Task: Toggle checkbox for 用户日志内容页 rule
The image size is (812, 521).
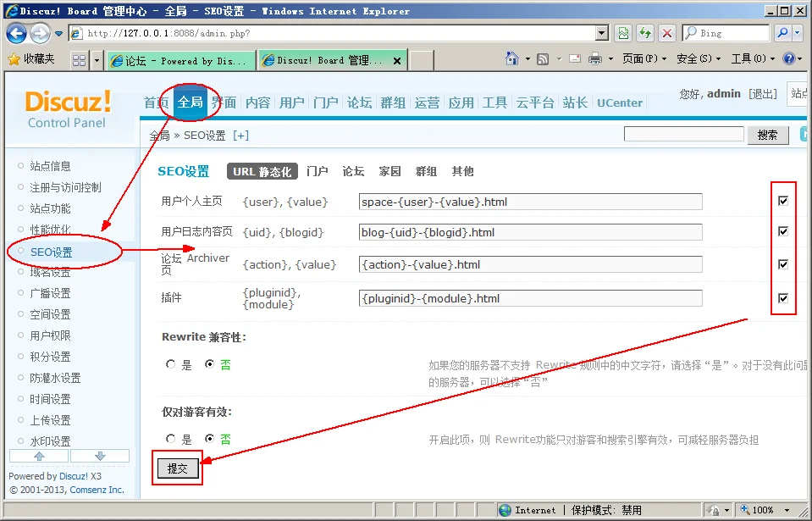Action: click(x=783, y=231)
